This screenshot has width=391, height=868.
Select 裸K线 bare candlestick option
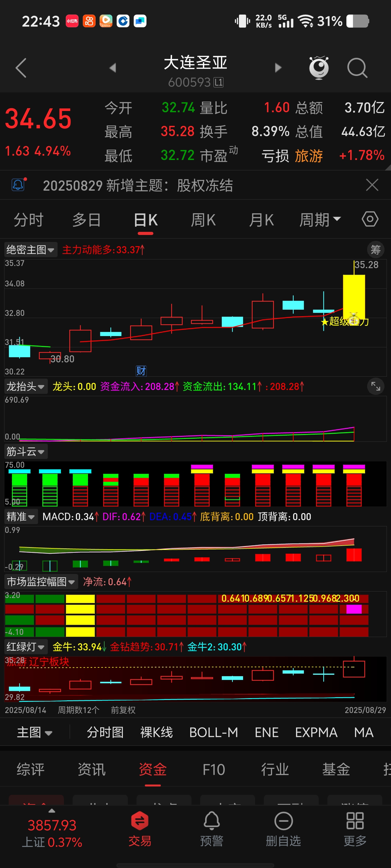tap(156, 732)
